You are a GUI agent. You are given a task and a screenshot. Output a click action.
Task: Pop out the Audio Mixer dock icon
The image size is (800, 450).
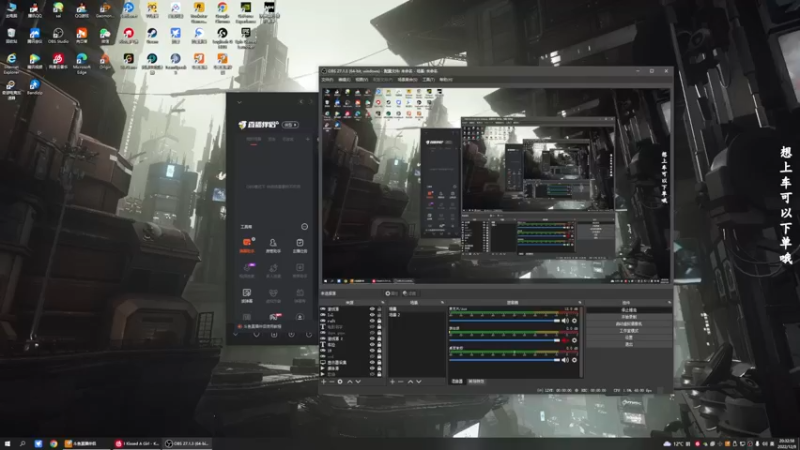click(580, 303)
